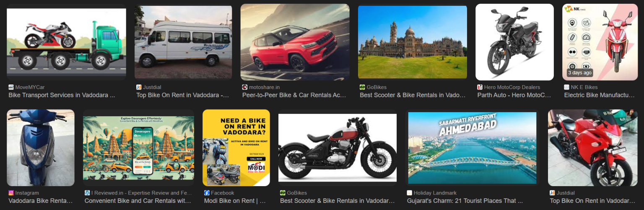Click the Holiday Landmark favicon

tap(410, 193)
